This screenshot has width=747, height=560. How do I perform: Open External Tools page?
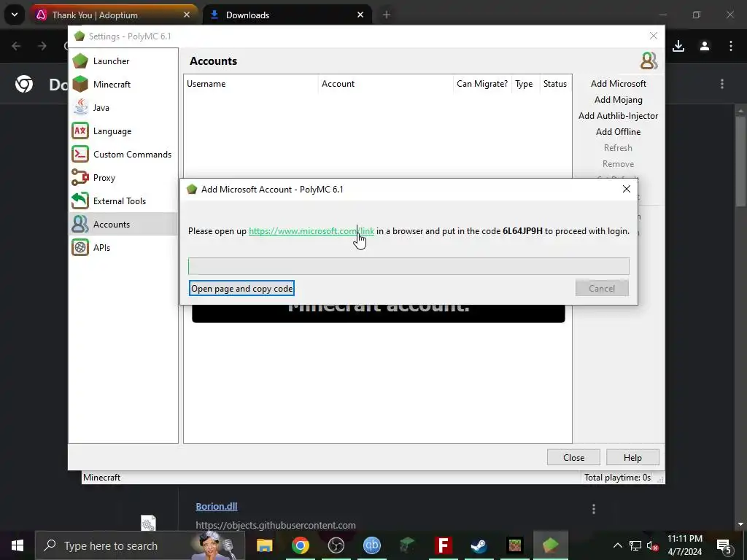click(x=123, y=201)
